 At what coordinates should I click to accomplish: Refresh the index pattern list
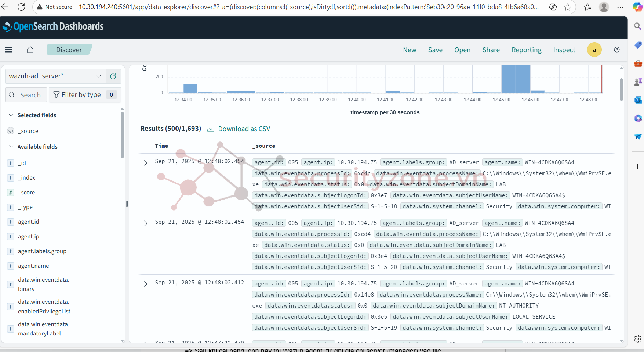113,76
